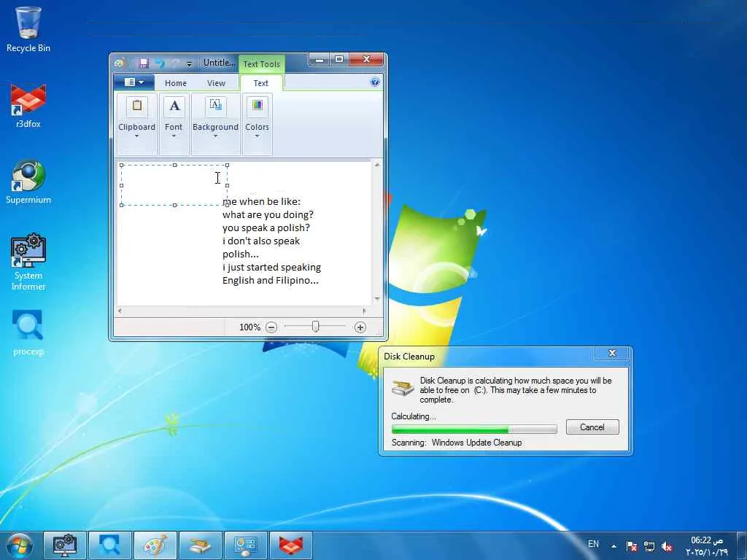Click the network tray icon
The height and width of the screenshot is (560, 747).
[x=649, y=546]
